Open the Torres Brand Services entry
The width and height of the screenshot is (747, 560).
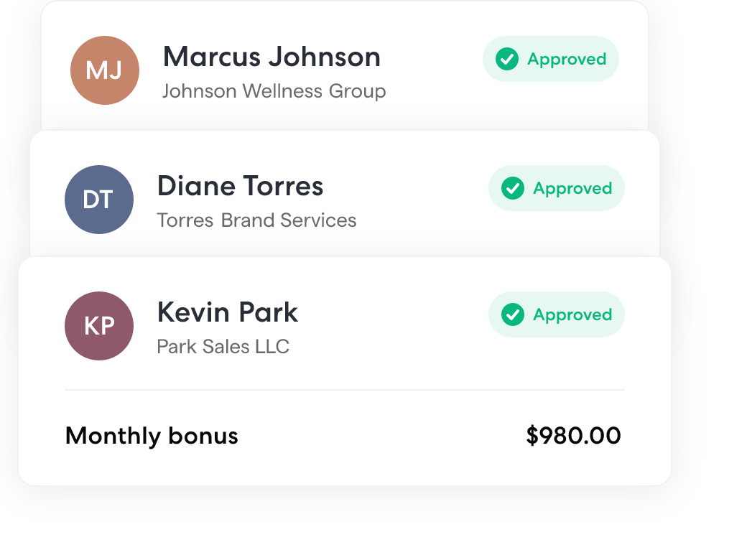click(256, 220)
